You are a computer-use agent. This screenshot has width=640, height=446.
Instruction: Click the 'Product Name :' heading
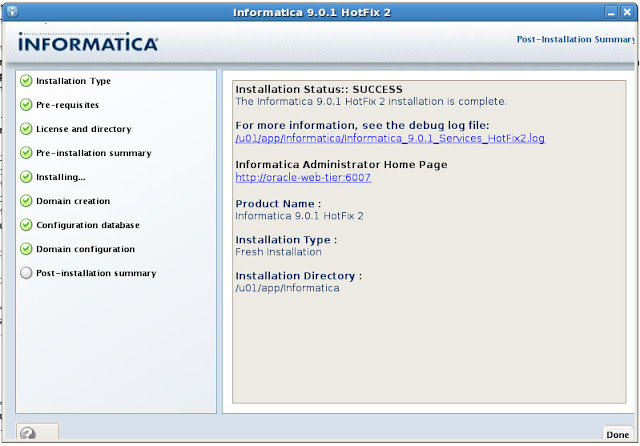click(278, 204)
